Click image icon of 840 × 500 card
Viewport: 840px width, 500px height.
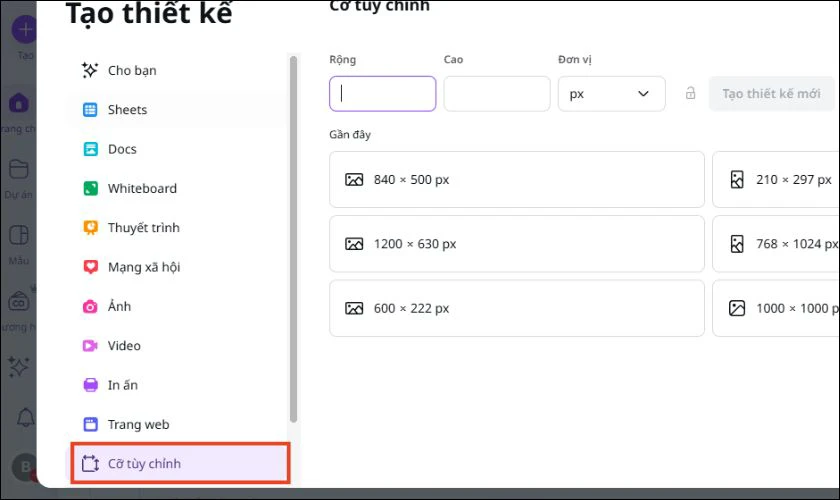[354, 180]
